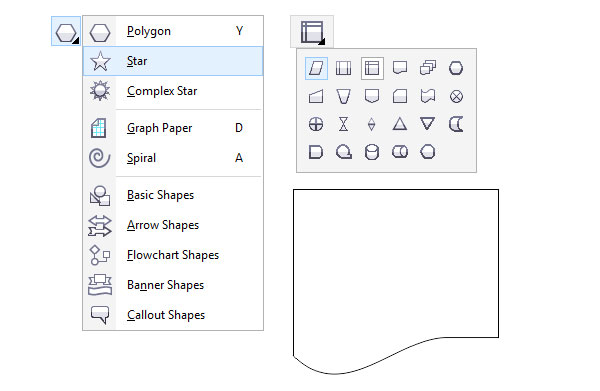Expand the Polygon tool flyout button
This screenshot has width=600, height=391.
coord(66,31)
